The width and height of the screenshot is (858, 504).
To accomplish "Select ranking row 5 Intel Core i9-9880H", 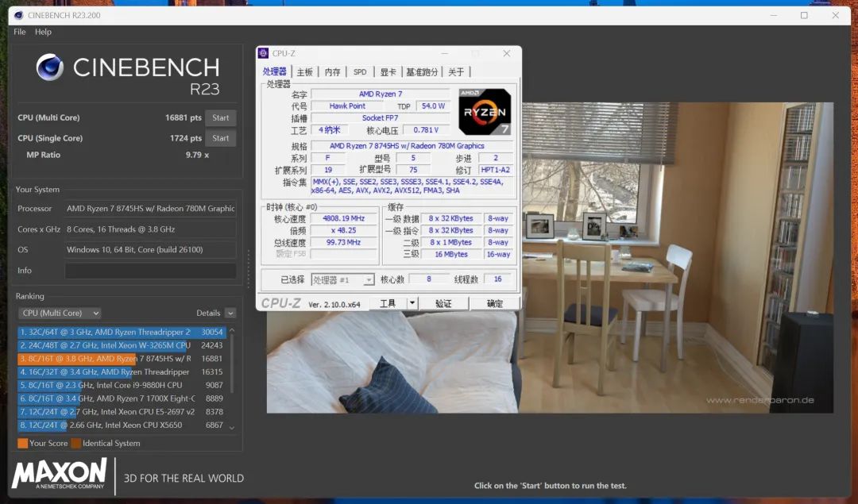I will 122,385.
